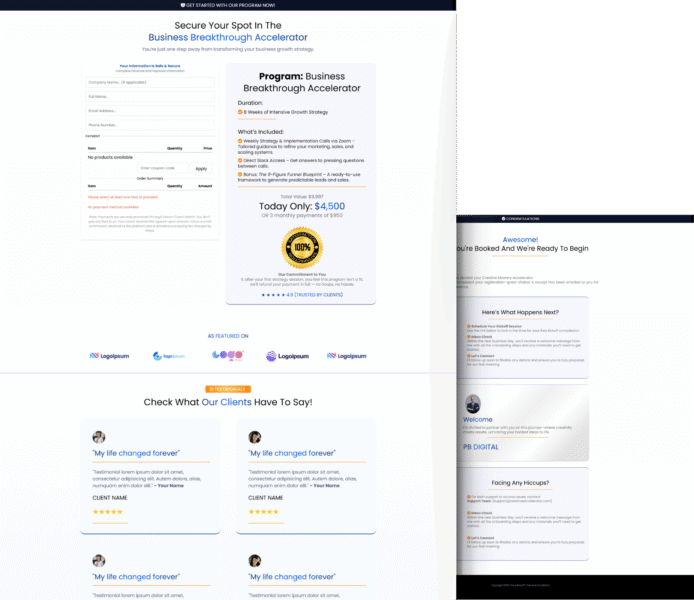The width and height of the screenshot is (694, 600).
Task: Click the 100% satisfaction guarantee badge
Action: [302, 248]
